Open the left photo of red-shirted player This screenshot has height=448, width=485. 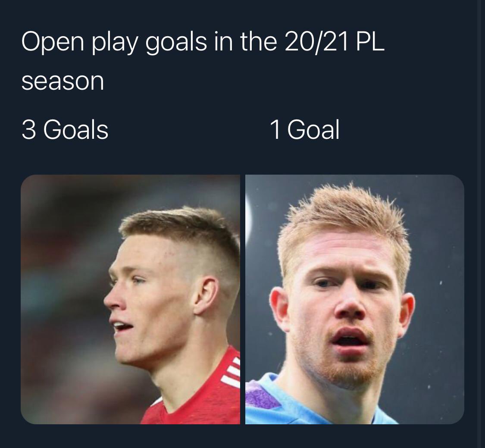(130, 299)
